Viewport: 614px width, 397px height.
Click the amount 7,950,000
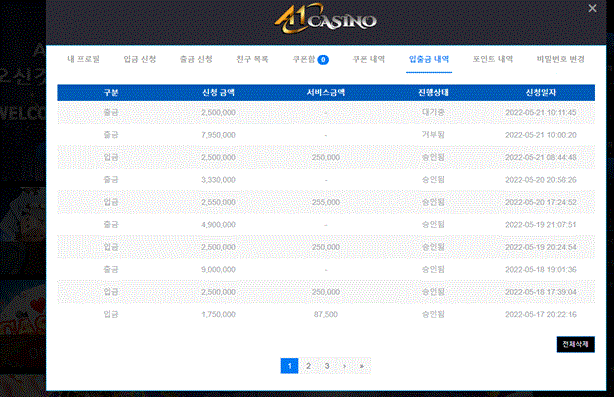[219, 135]
